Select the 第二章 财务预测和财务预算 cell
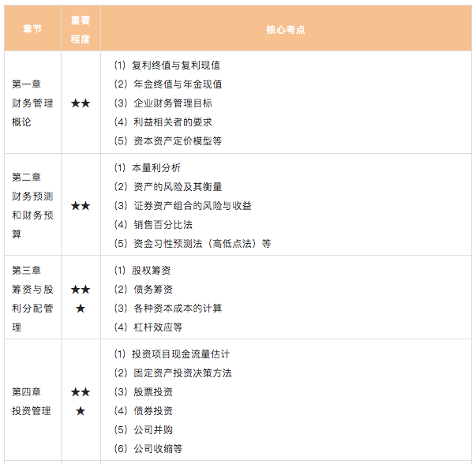Image resolution: width=476 pixels, height=464 pixels. pyautogui.click(x=32, y=205)
